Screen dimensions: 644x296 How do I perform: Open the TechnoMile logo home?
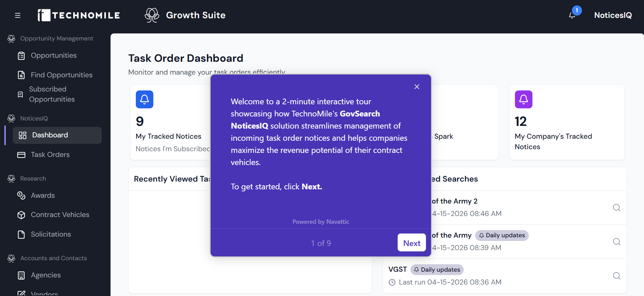pyautogui.click(x=79, y=15)
